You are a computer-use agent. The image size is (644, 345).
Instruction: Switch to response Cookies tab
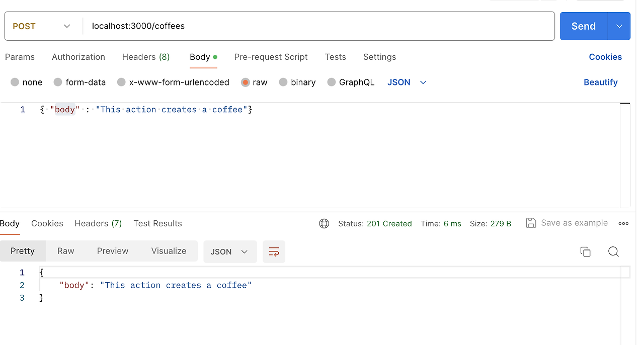tap(47, 223)
